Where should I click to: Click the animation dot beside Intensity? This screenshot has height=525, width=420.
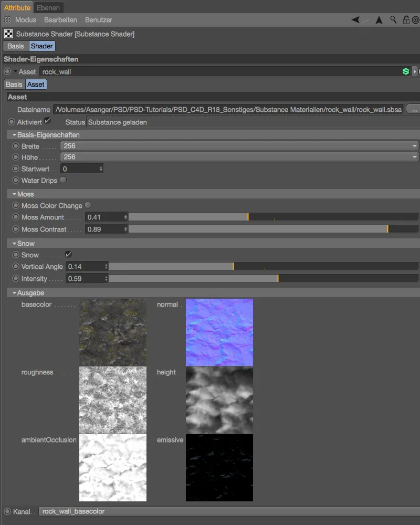pos(16,279)
